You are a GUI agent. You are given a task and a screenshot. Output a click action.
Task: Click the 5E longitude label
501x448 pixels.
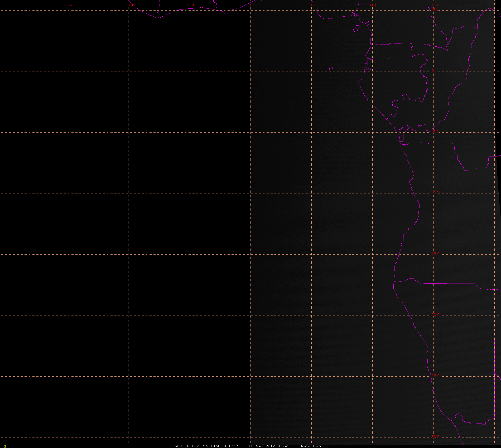pyautogui.click(x=314, y=5)
